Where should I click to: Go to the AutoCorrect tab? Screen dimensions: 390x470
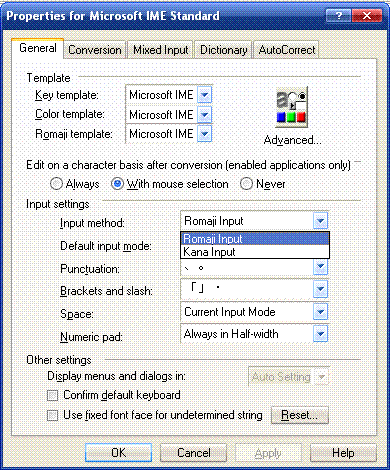click(287, 50)
